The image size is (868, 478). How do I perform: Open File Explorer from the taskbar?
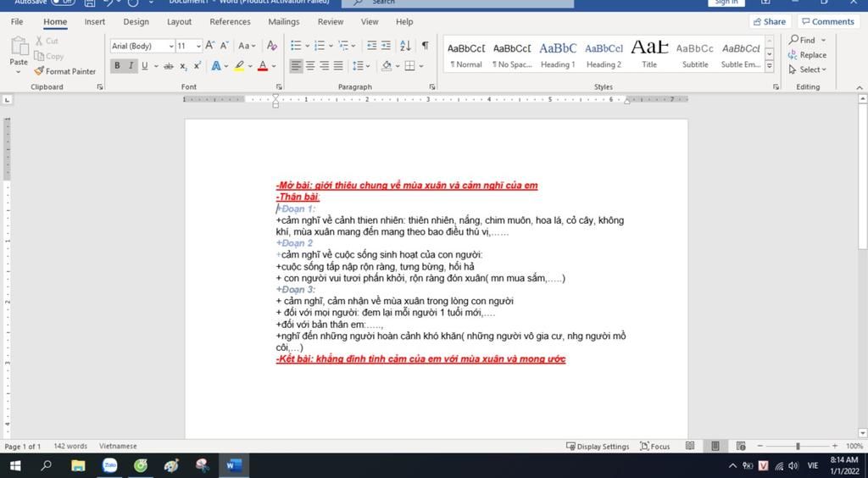(78, 466)
